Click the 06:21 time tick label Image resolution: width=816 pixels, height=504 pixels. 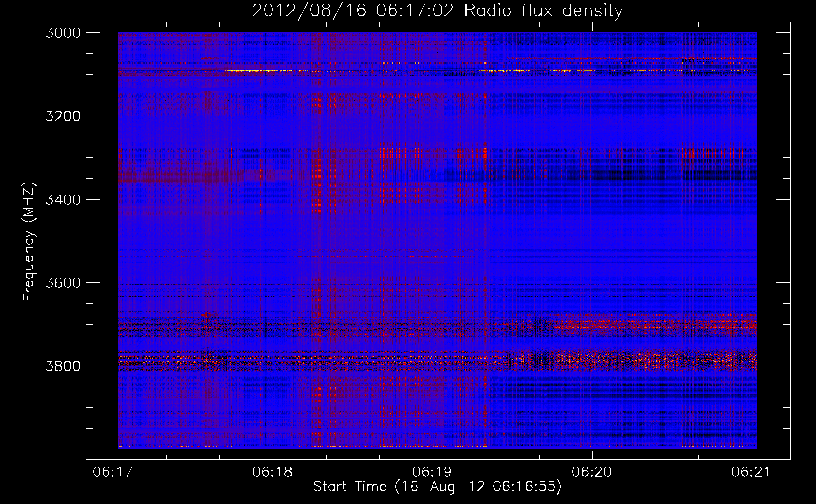[751, 472]
